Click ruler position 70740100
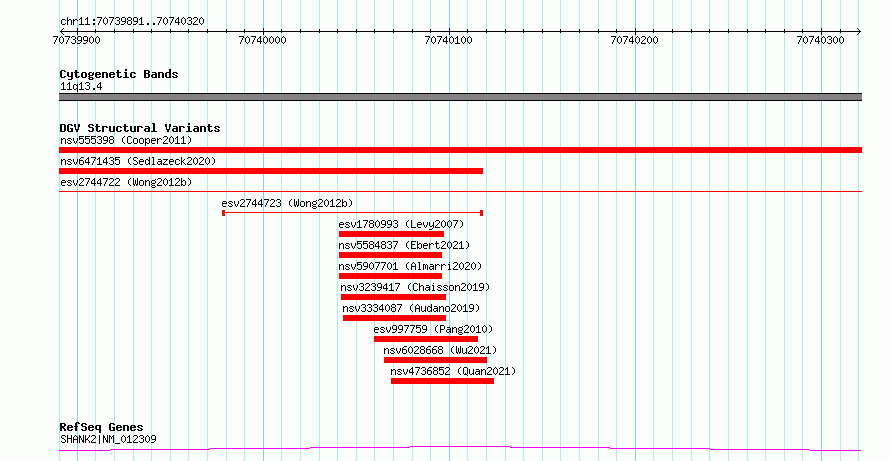Image resolution: width=890 pixels, height=461 pixels. (x=449, y=40)
